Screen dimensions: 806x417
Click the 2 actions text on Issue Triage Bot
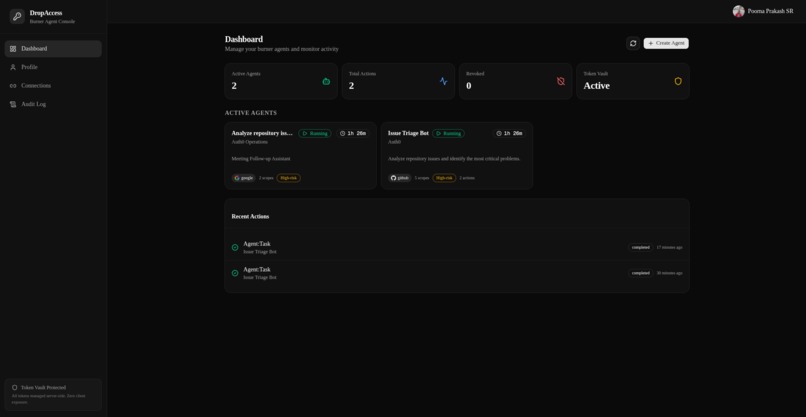(x=467, y=178)
